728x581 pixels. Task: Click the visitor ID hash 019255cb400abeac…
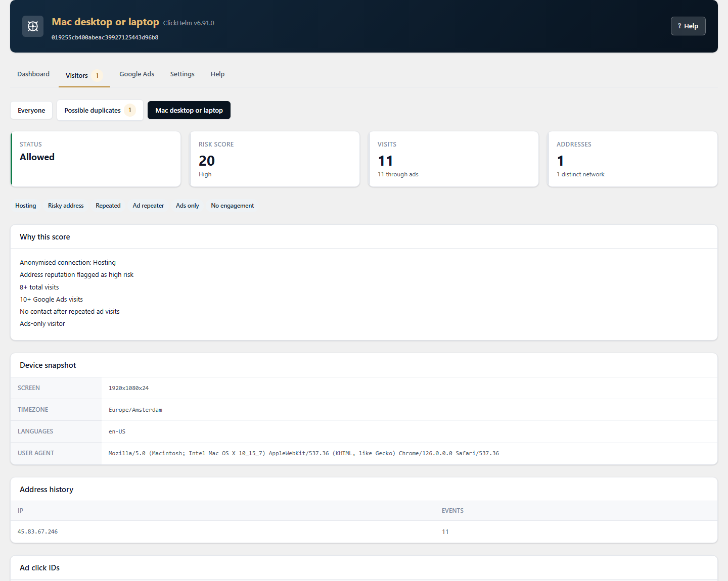(x=105, y=37)
